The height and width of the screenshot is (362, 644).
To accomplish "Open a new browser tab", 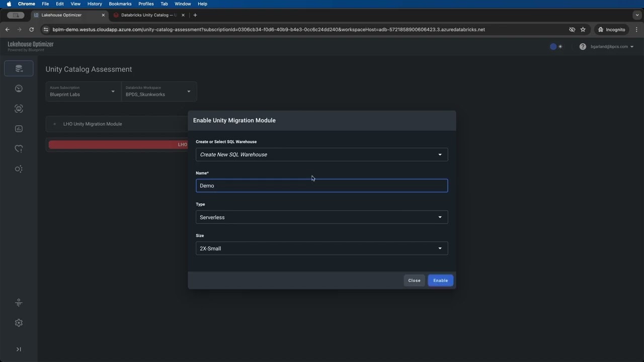I will [x=195, y=15].
